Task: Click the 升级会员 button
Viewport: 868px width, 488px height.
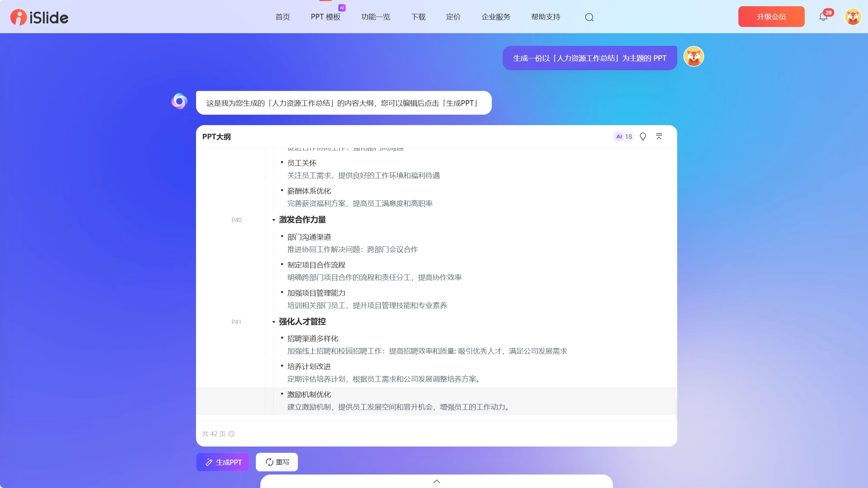Action: pos(771,17)
